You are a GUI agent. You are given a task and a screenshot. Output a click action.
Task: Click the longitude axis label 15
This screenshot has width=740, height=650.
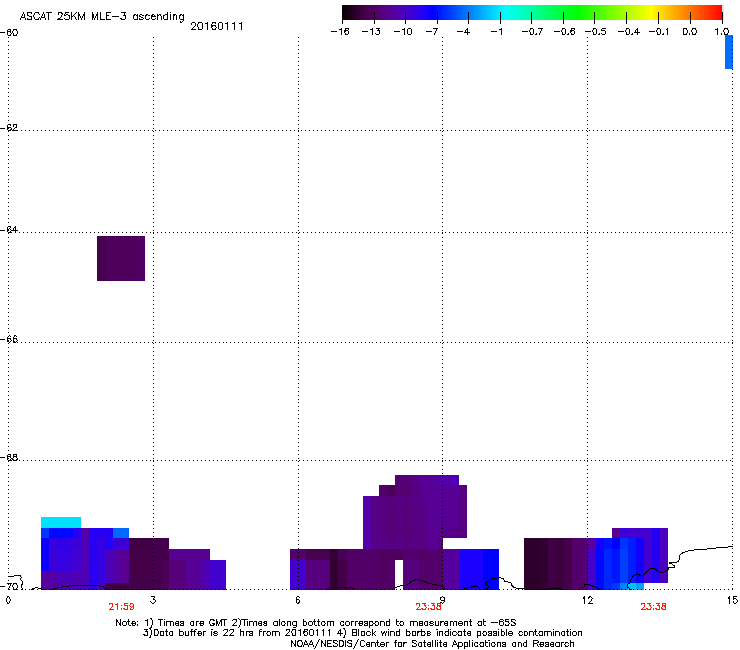pyautogui.click(x=732, y=600)
